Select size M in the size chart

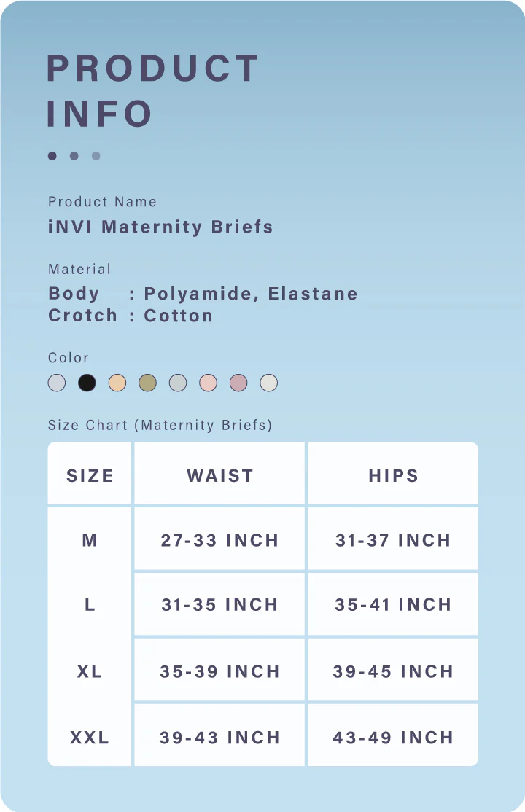(90, 540)
